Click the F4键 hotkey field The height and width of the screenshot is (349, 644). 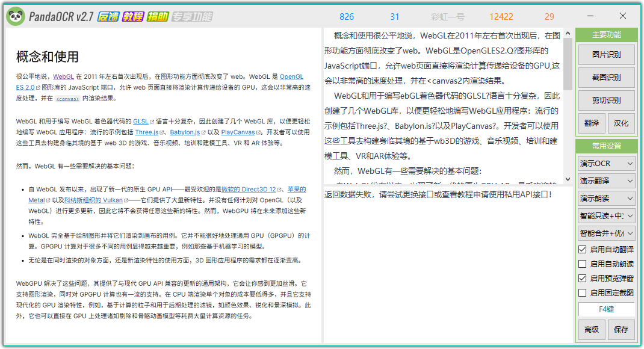606,309
